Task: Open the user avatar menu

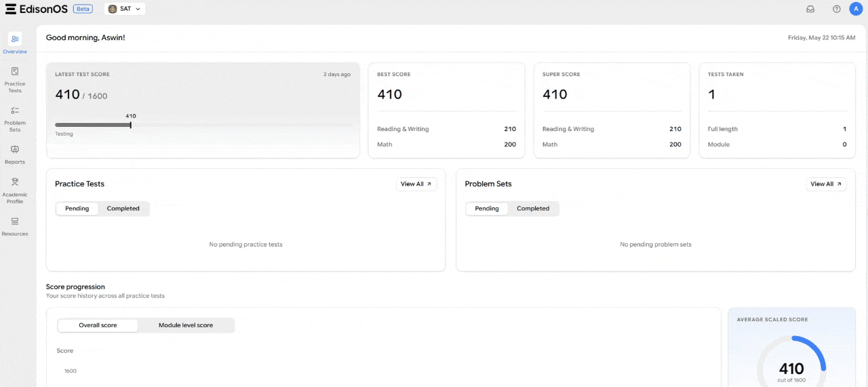Action: [855, 9]
